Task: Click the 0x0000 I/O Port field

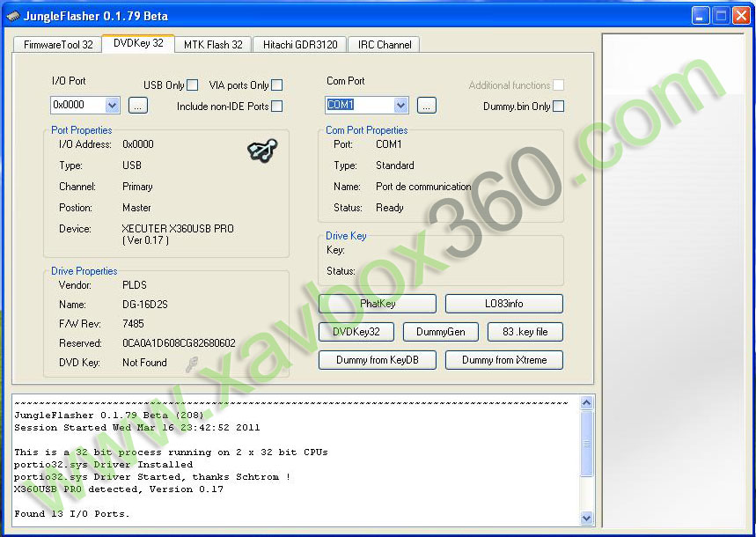Action: tap(78, 105)
